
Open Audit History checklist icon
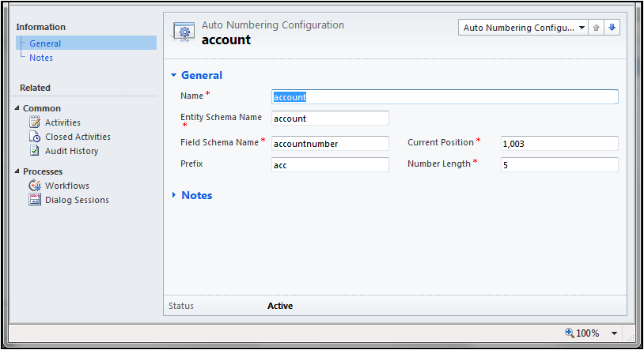35,151
